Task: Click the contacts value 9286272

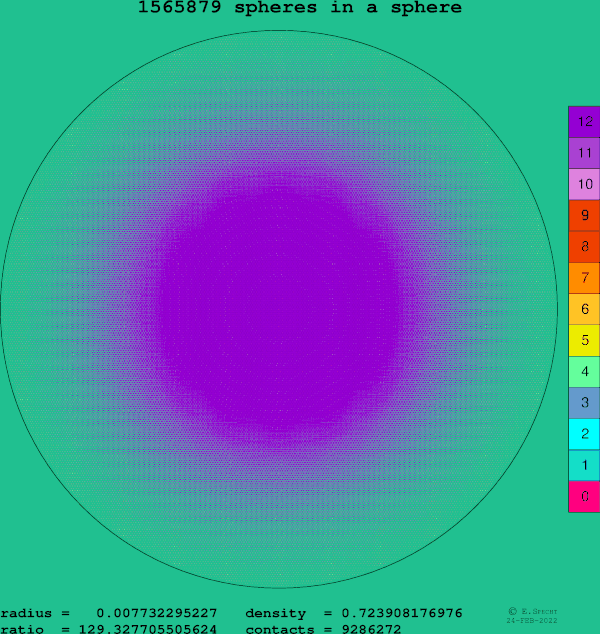Action: tap(371, 629)
